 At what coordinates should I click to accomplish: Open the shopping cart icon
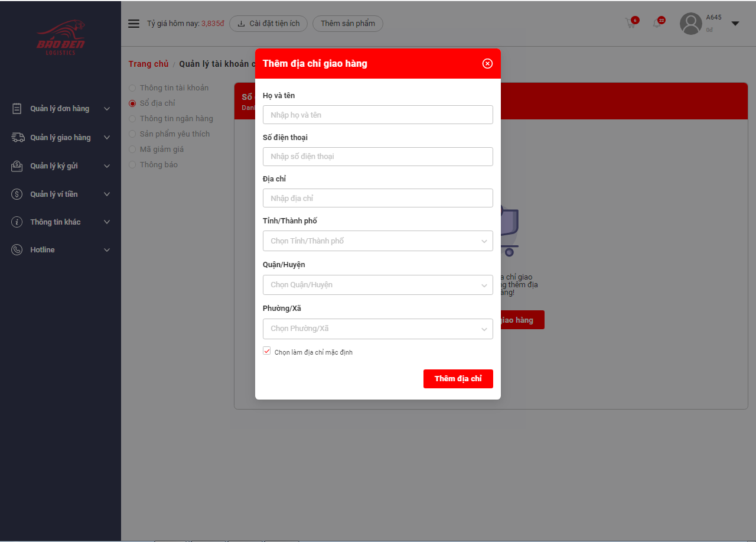(x=631, y=24)
